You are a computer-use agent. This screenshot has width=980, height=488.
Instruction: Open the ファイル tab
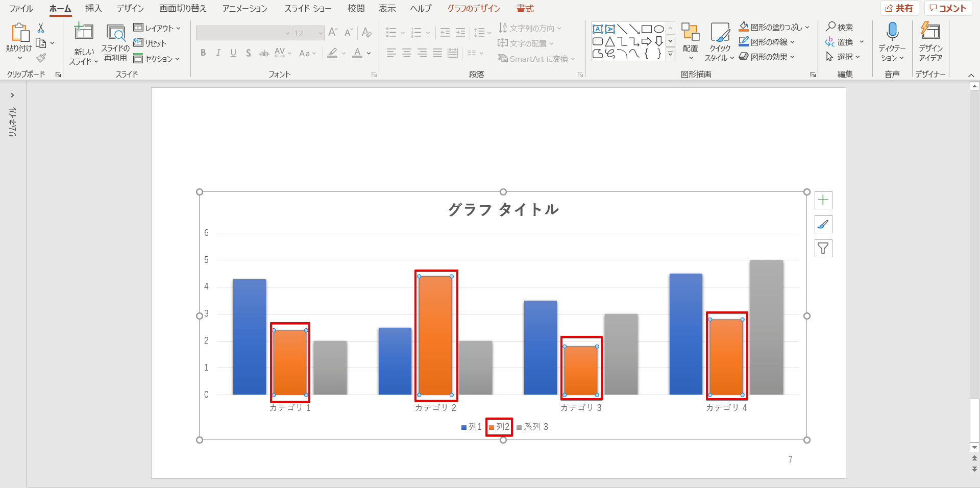21,9
